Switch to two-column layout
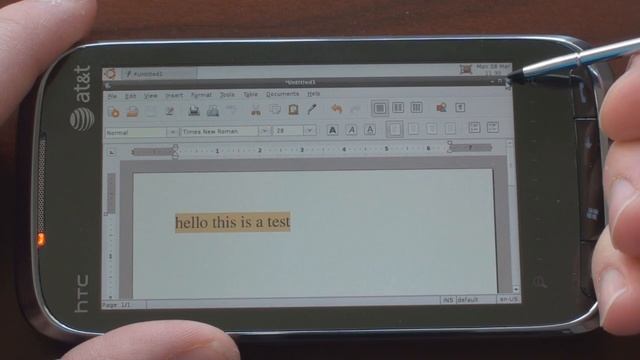 click(x=398, y=108)
